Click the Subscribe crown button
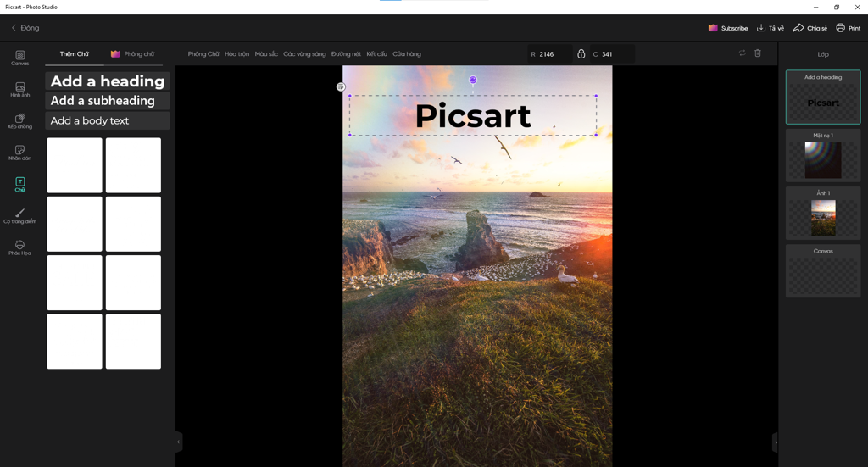This screenshot has height=467, width=868. (x=728, y=28)
